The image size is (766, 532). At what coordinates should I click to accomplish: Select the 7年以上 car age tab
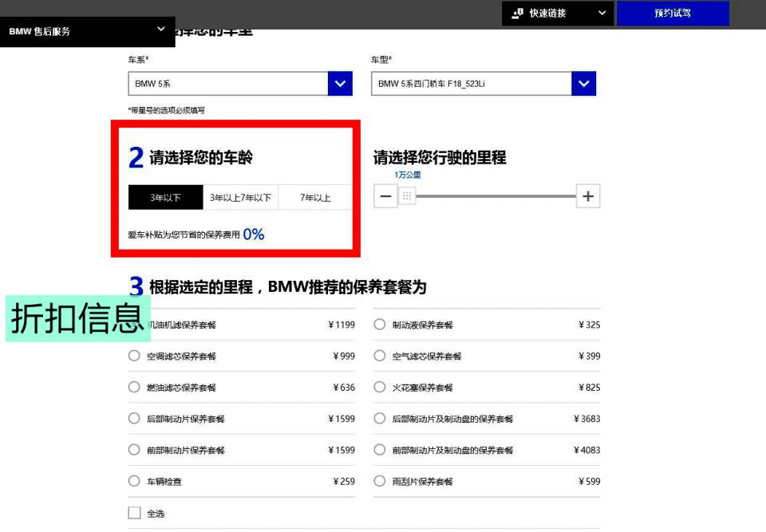(x=315, y=197)
